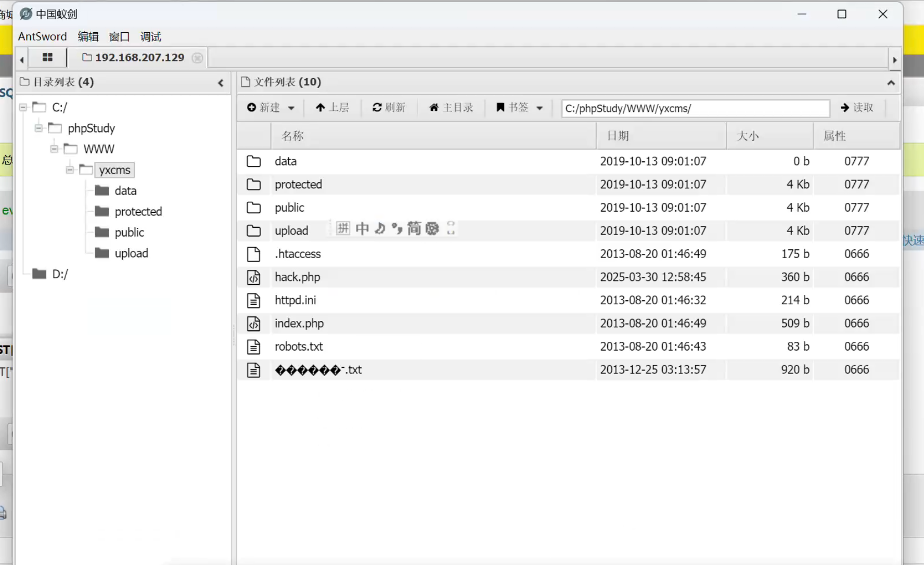Collapse the file list panel chevron
Image resolution: width=924 pixels, height=565 pixels.
point(891,83)
